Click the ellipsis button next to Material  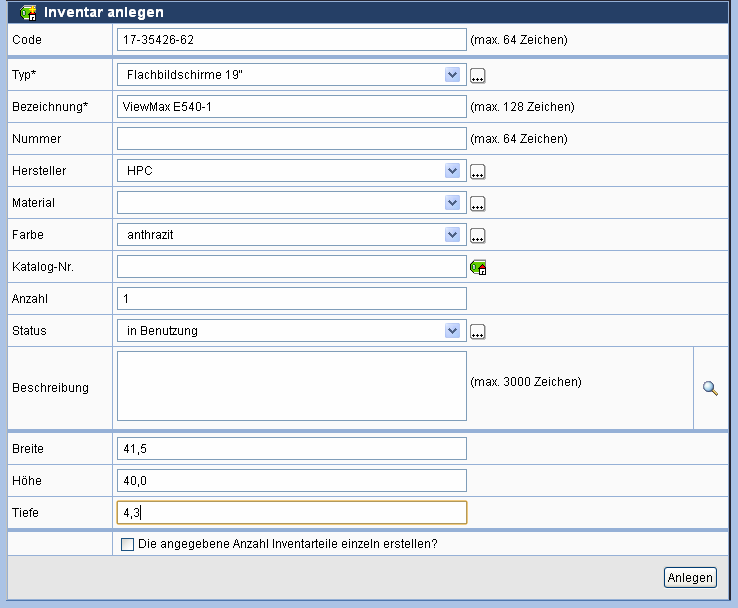pos(478,204)
